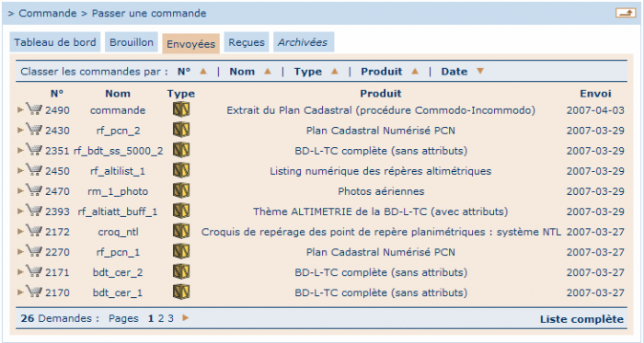Expand order 2470 details arrow

pyautogui.click(x=20, y=191)
